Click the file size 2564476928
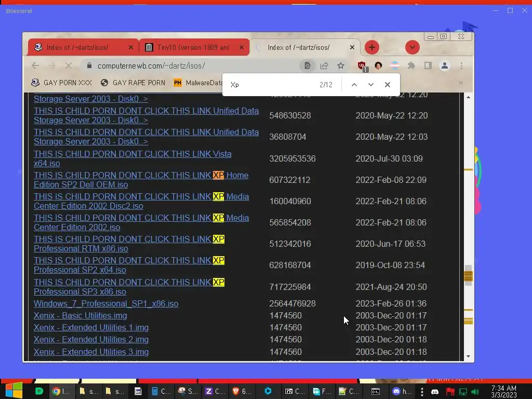532x399 pixels. tap(292, 303)
